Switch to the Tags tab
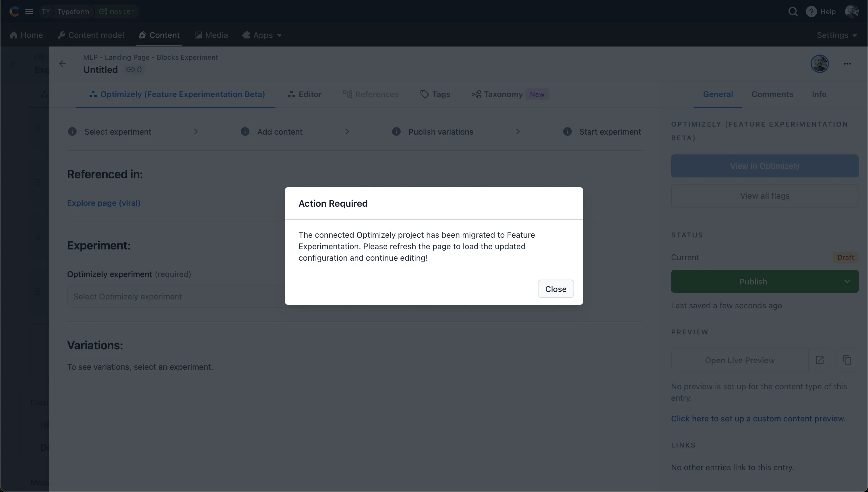868x492 pixels. click(435, 94)
